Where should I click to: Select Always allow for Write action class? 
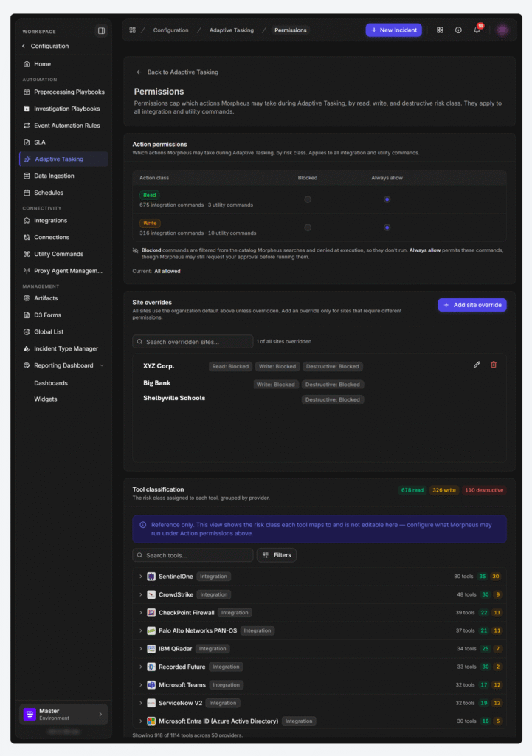387,227
